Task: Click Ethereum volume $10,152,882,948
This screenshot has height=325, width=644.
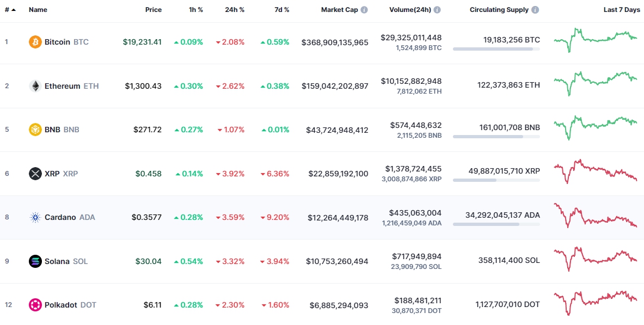Action: (x=411, y=81)
